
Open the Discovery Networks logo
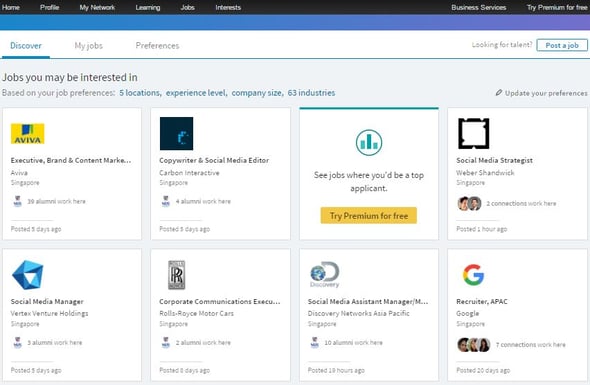[x=325, y=275]
